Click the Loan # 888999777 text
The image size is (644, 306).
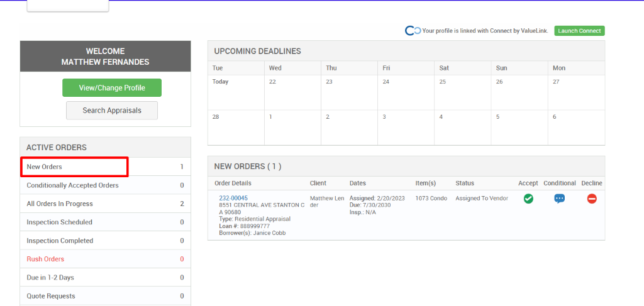[x=245, y=226]
